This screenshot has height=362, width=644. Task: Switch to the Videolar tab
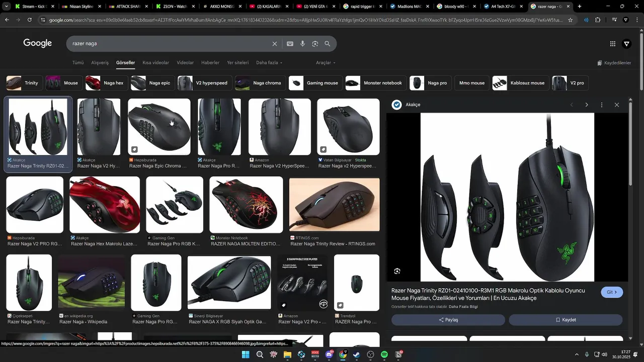click(185, 63)
